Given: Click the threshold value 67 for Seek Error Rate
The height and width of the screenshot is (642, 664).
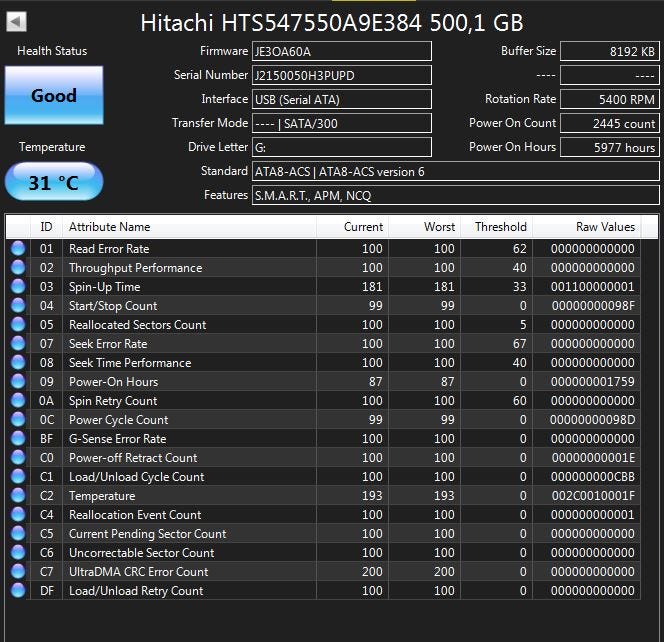Looking at the screenshot, I should pyautogui.click(x=520, y=343).
